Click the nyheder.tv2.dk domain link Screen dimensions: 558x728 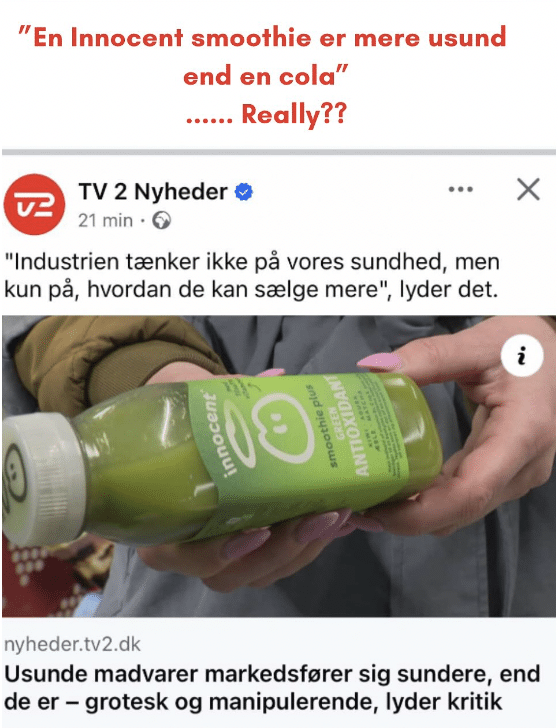click(72, 644)
